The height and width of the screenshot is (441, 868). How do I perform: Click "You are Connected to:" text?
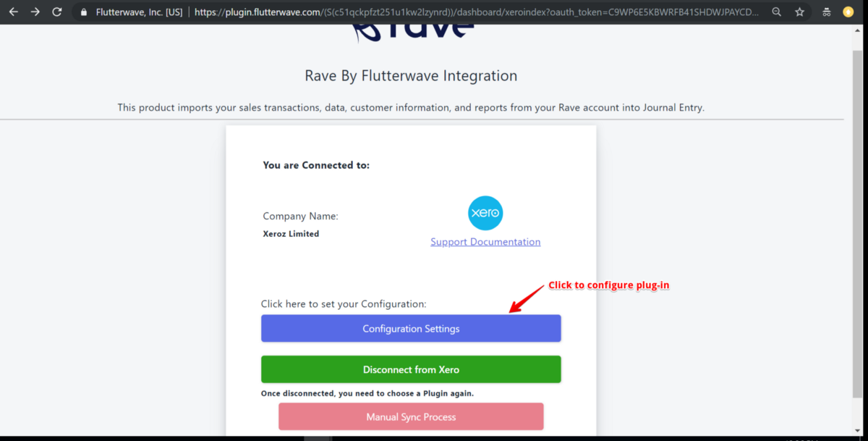[316, 165]
